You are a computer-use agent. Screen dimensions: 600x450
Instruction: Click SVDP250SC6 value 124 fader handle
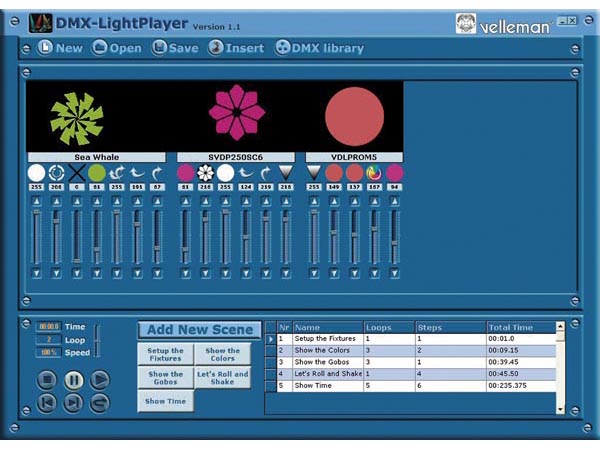click(246, 237)
